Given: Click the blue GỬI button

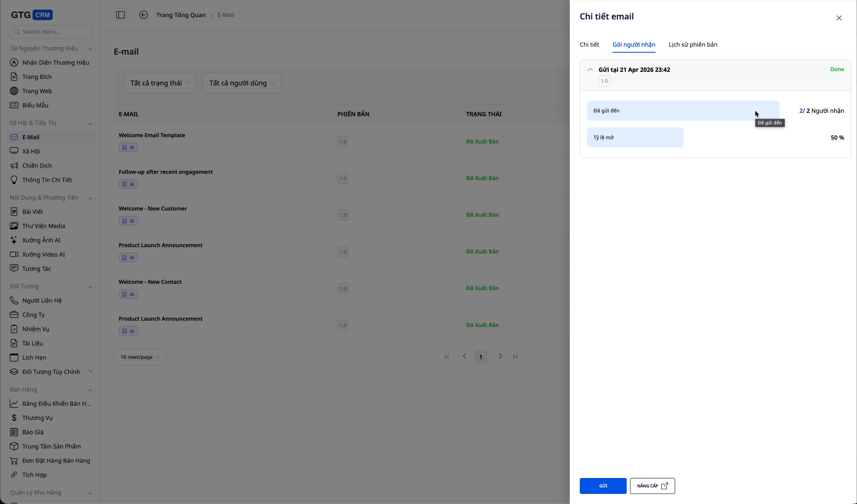Looking at the screenshot, I should 603,486.
